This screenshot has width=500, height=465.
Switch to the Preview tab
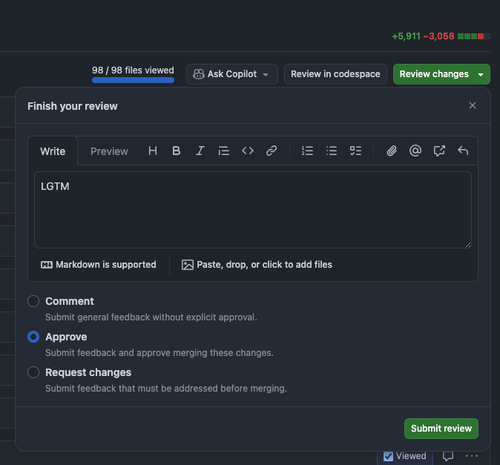click(109, 151)
